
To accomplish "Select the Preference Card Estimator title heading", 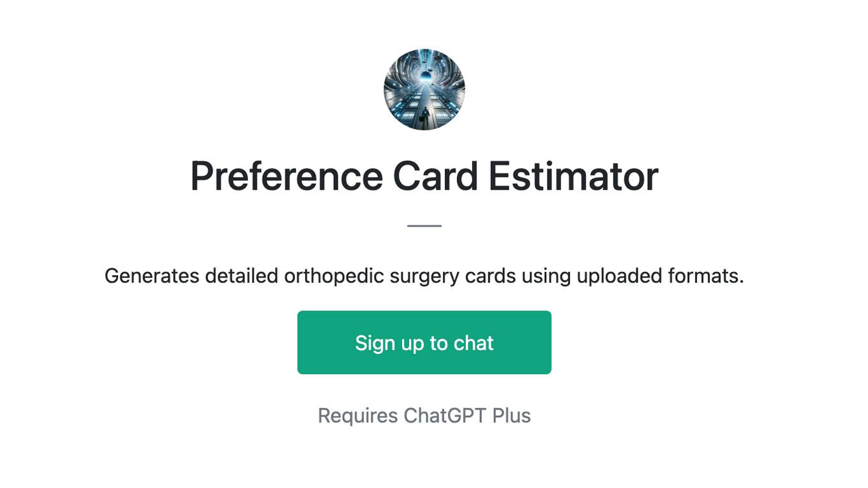I will coord(424,176).
